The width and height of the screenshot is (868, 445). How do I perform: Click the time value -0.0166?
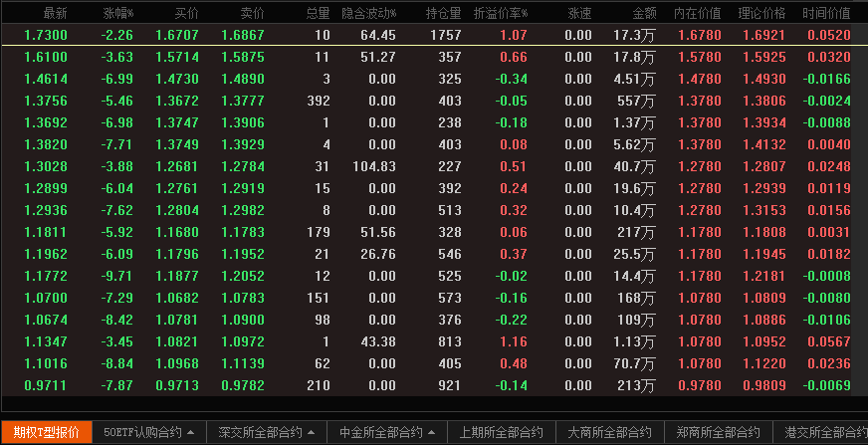pyautogui.click(x=826, y=79)
